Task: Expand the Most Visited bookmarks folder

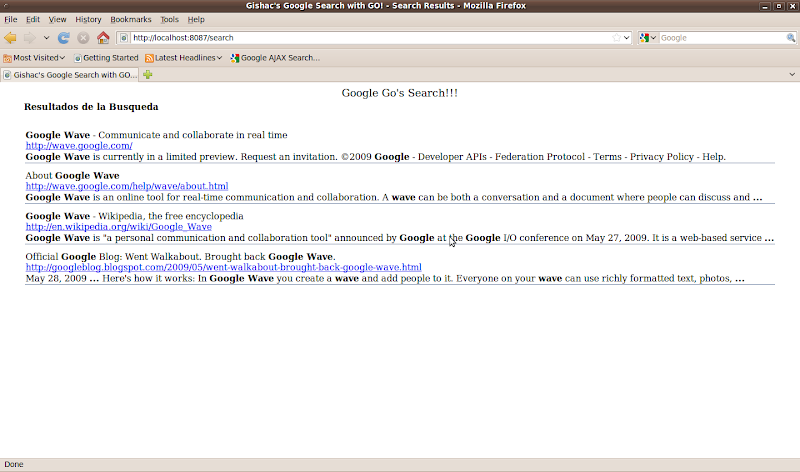Action: [x=34, y=58]
